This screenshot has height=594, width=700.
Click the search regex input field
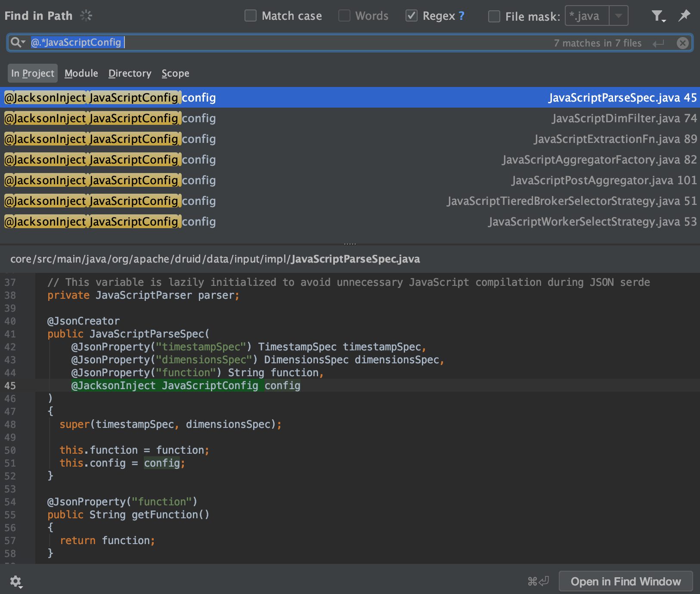[x=301, y=43]
